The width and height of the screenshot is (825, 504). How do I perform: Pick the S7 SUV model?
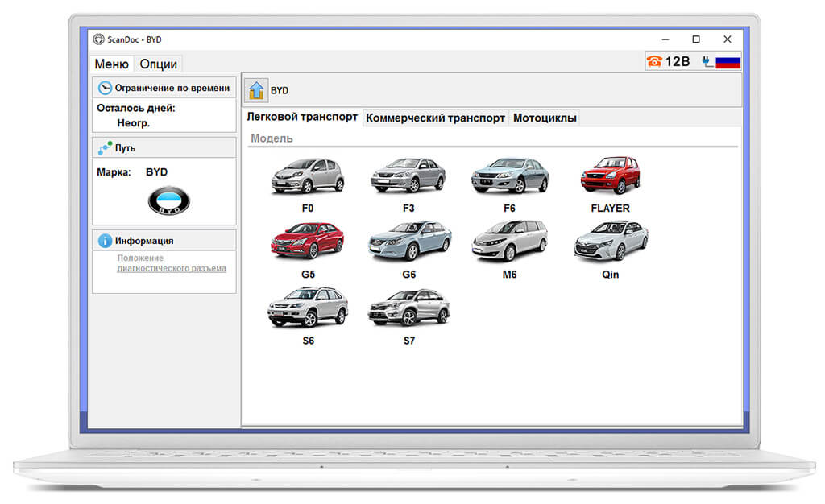click(x=408, y=317)
